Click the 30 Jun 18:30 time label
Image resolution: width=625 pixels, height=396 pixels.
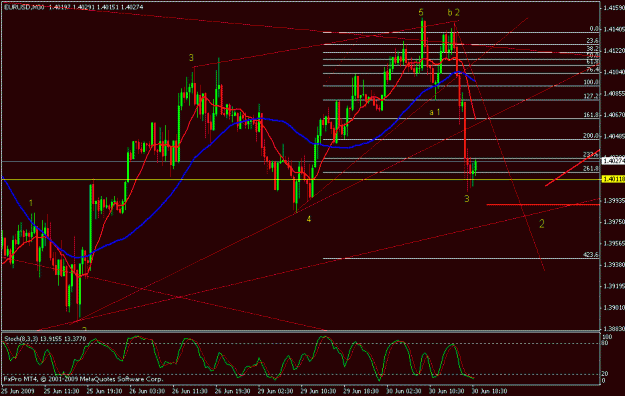[x=490, y=391]
